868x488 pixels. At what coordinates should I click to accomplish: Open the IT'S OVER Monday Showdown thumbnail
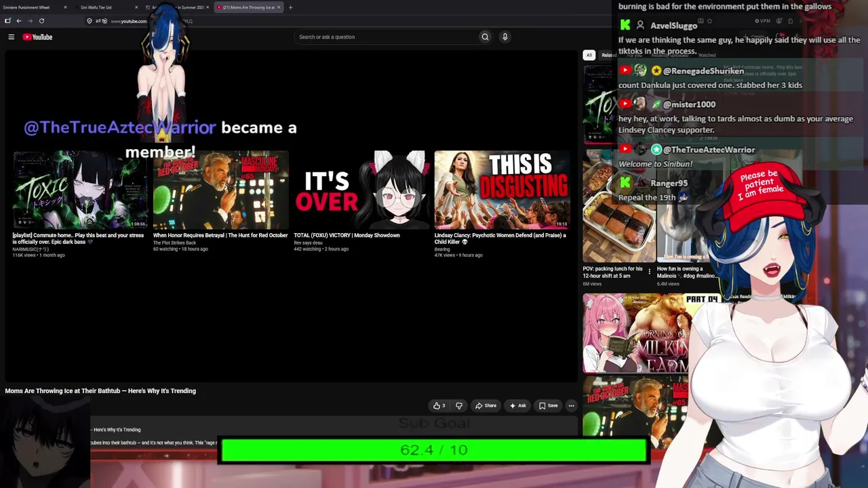(x=361, y=190)
